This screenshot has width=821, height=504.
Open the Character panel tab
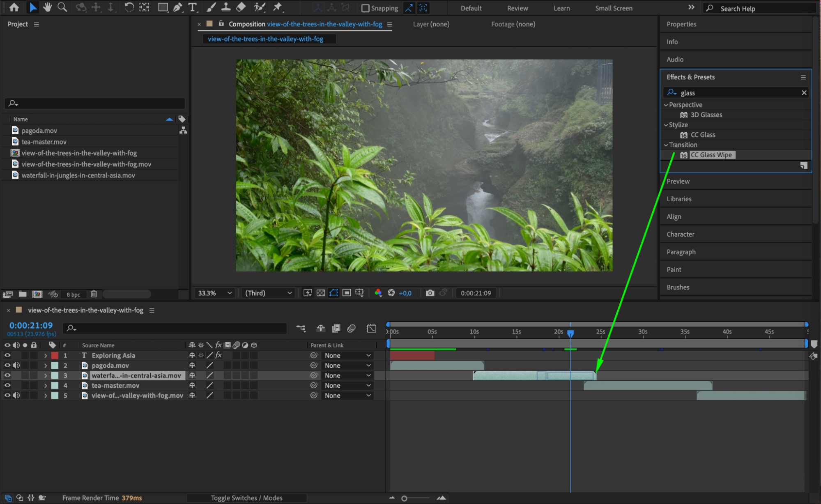pos(680,234)
